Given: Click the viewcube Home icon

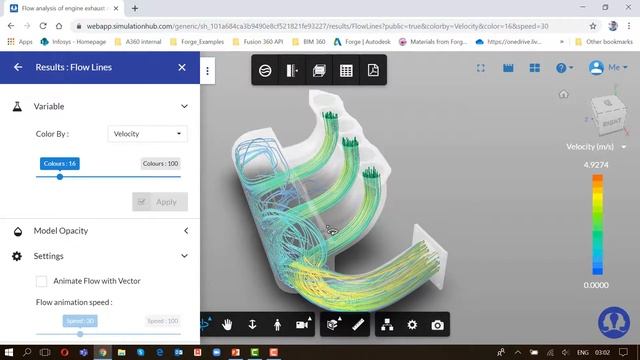Looking at the screenshot, I should (x=564, y=94).
